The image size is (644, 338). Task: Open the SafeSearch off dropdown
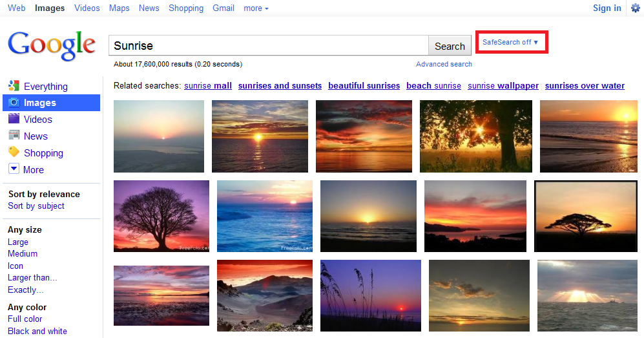(x=510, y=42)
